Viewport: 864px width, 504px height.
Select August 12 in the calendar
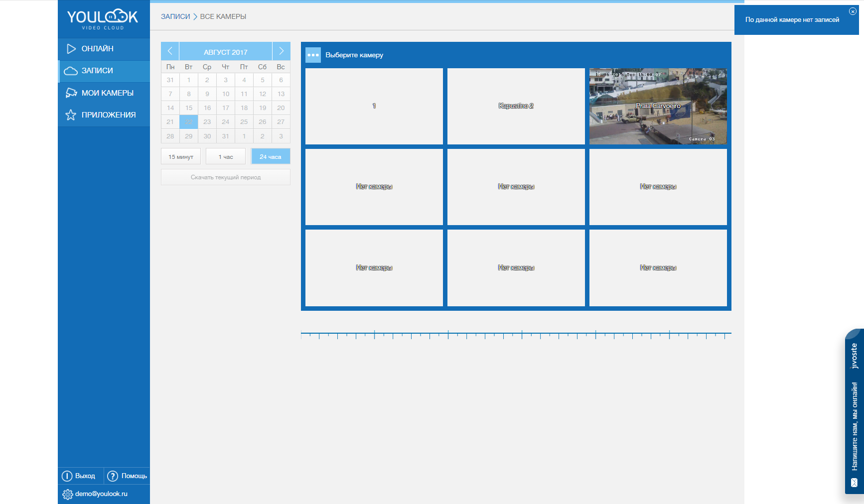[x=263, y=94]
